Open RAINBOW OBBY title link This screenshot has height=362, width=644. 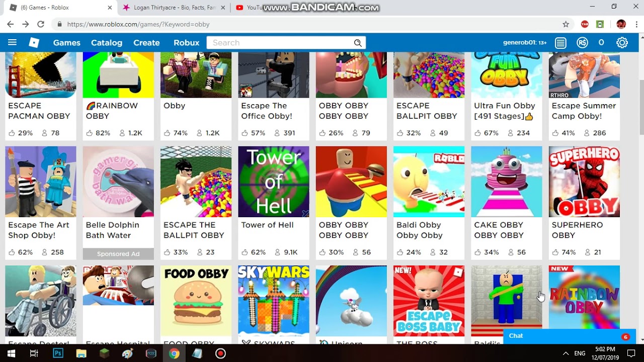112,111
